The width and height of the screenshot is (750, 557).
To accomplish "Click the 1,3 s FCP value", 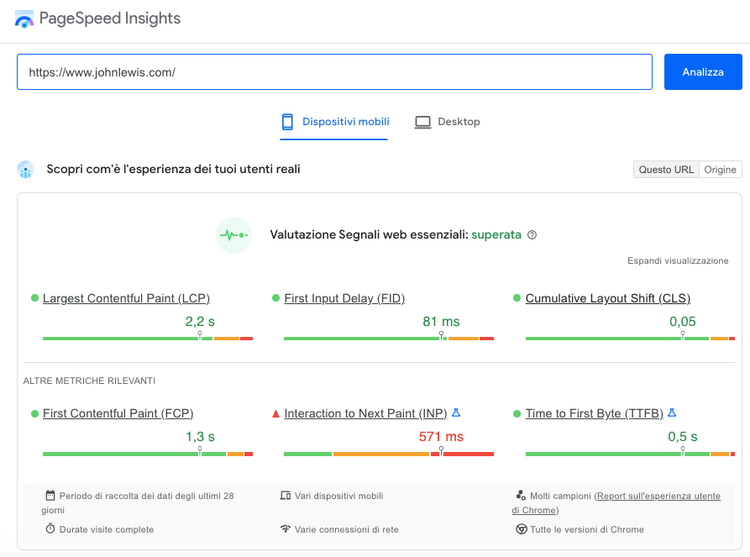I will click(200, 437).
